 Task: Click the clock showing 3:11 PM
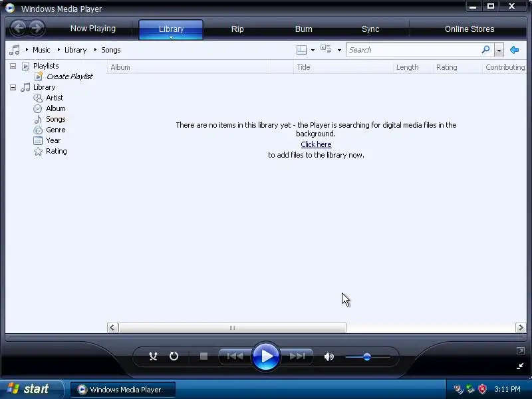pos(507,389)
